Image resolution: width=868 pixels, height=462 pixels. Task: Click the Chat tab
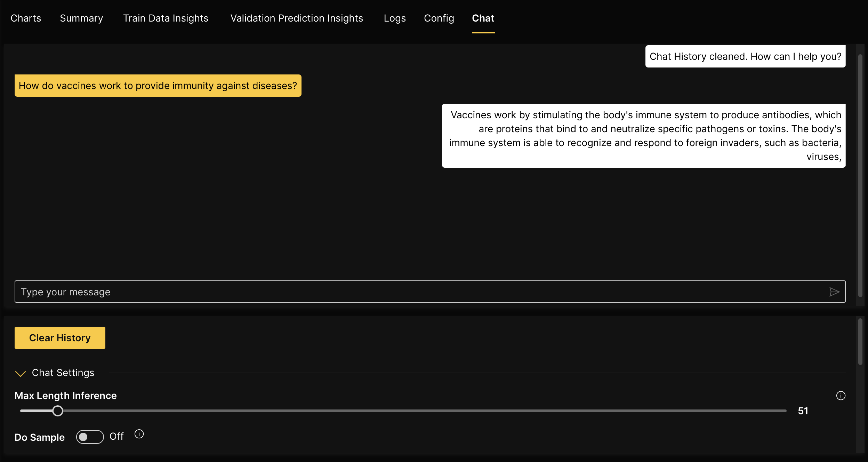[483, 18]
